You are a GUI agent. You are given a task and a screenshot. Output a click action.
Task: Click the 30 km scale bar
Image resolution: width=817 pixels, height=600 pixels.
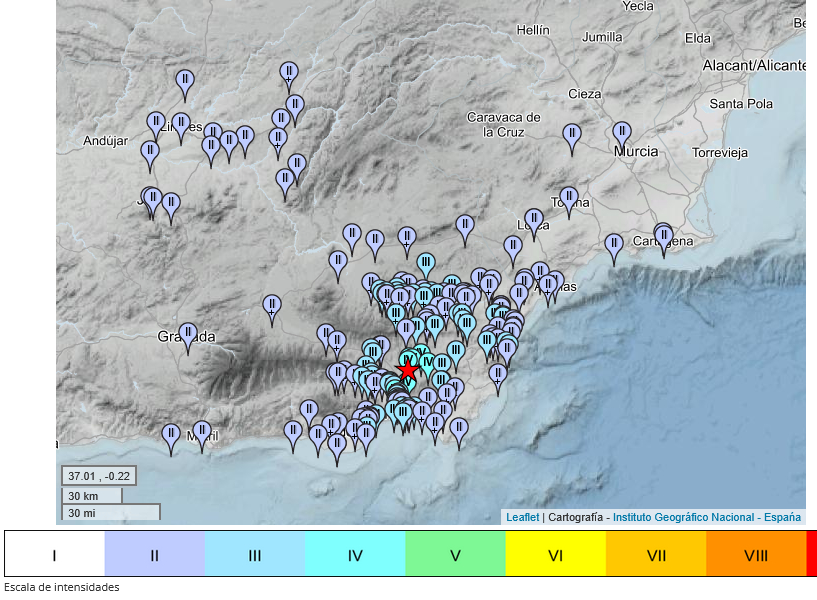(x=92, y=495)
